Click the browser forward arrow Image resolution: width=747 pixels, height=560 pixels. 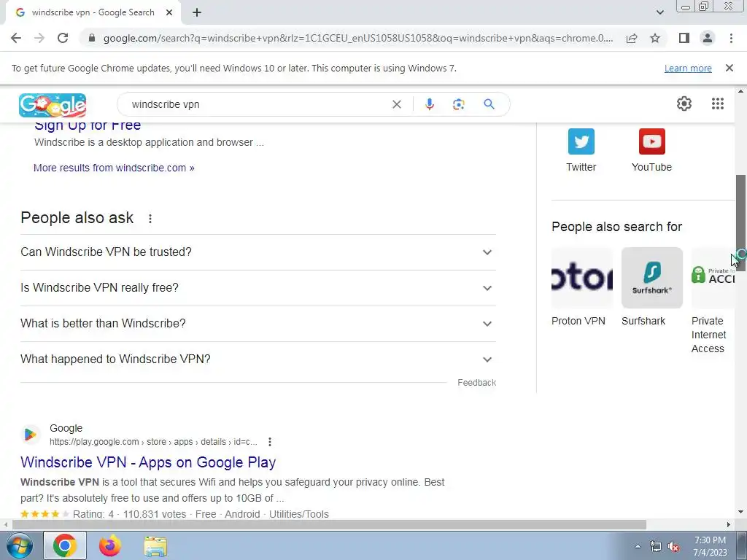pyautogui.click(x=39, y=38)
